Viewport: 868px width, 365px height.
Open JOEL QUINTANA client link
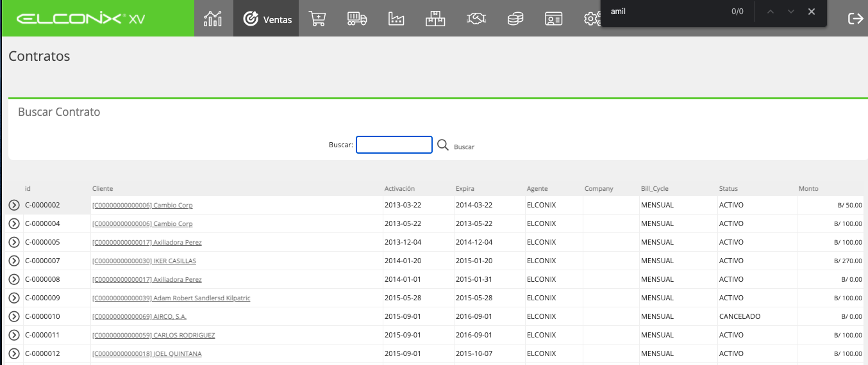[x=147, y=354]
